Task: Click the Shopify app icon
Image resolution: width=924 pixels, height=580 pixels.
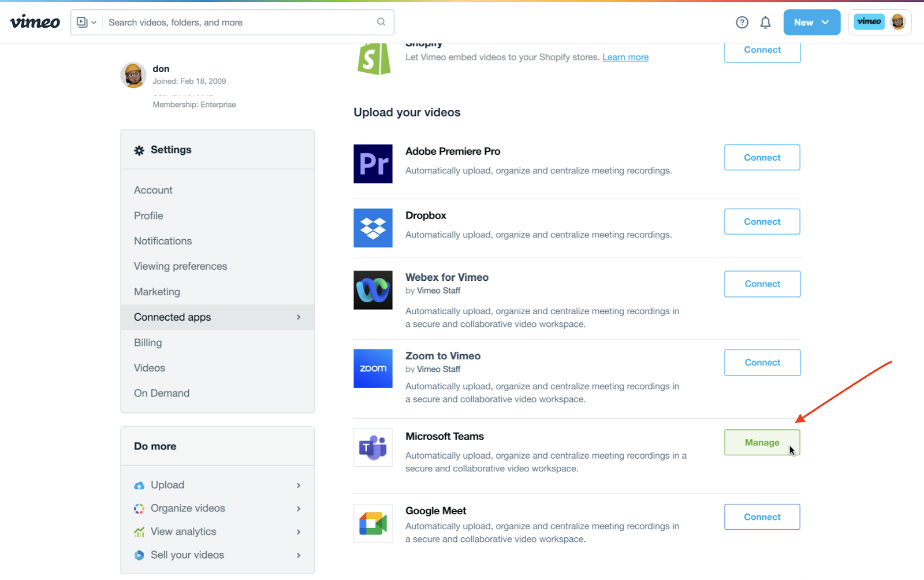Action: point(374,59)
